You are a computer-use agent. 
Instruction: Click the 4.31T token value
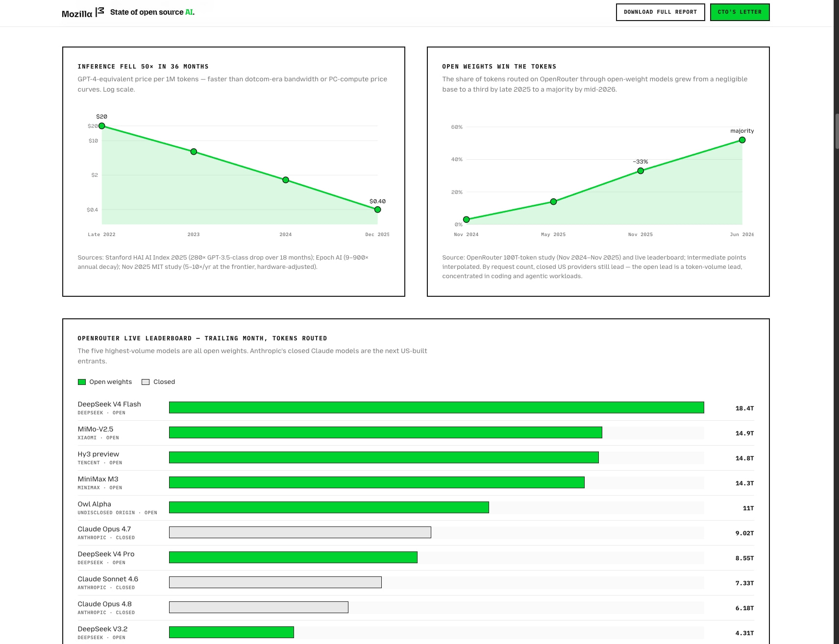744,633
